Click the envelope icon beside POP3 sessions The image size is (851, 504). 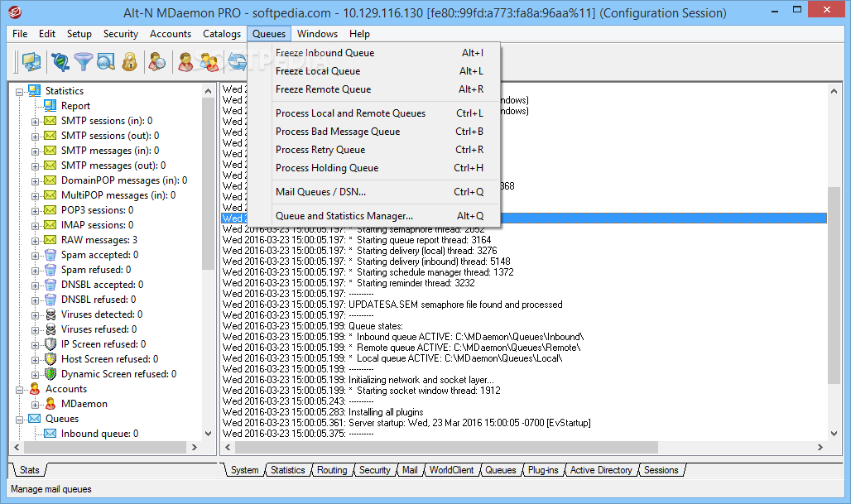[x=50, y=210]
